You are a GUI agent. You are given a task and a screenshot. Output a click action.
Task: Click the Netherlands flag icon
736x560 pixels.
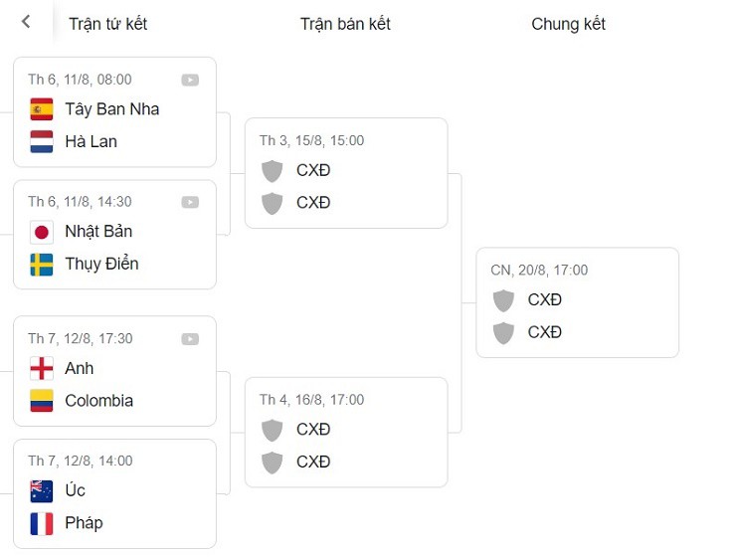pyautogui.click(x=42, y=141)
